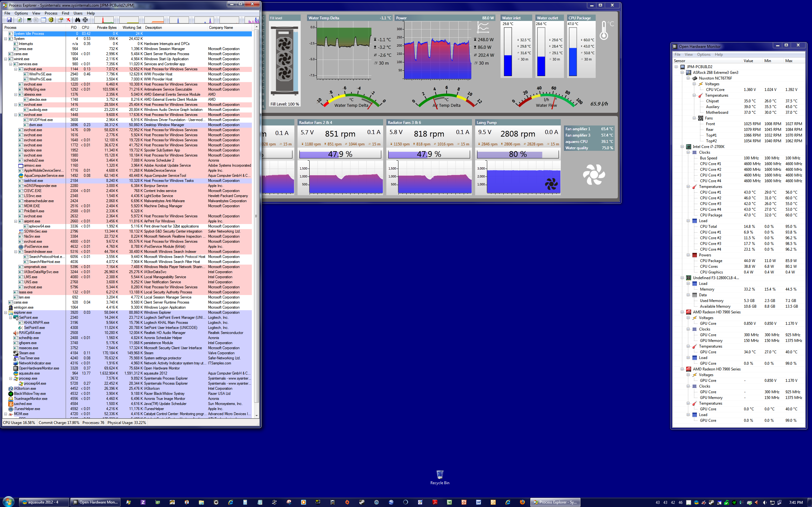Select the Steam.exe process row
Screen dimensions: 812x507
click(27, 353)
